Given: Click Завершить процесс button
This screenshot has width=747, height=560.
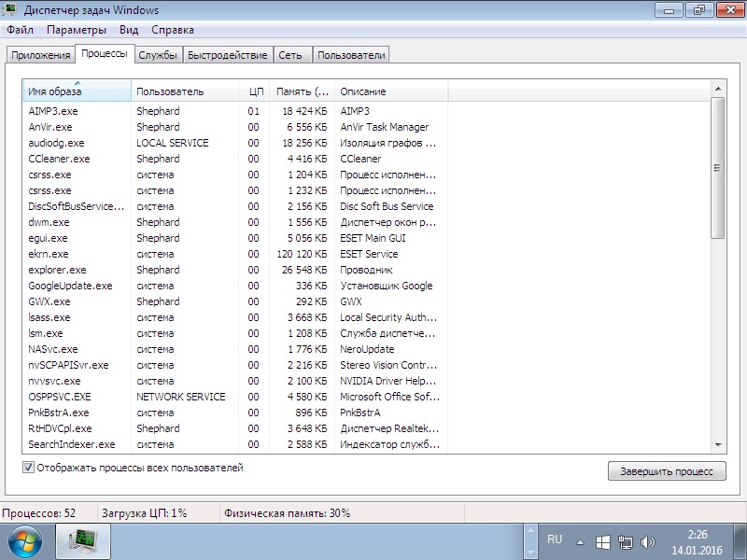Looking at the screenshot, I should pos(667,471).
